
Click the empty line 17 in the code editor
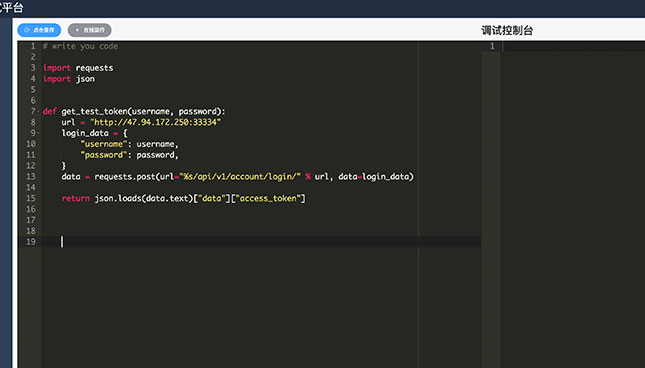[x=261, y=220]
